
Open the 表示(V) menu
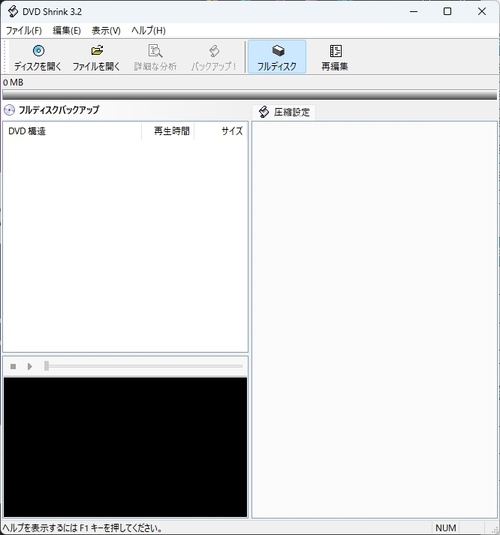(x=106, y=31)
